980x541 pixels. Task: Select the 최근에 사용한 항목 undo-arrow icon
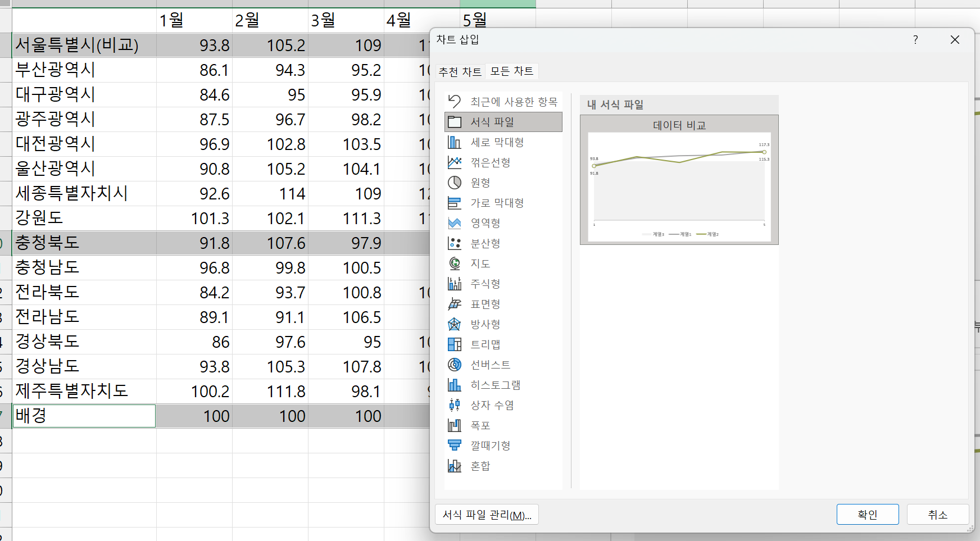[455, 102]
